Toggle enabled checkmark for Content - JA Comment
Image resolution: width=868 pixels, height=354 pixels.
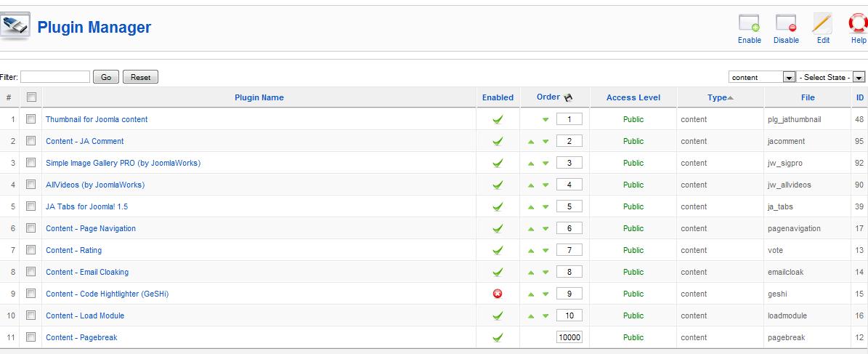pos(498,141)
